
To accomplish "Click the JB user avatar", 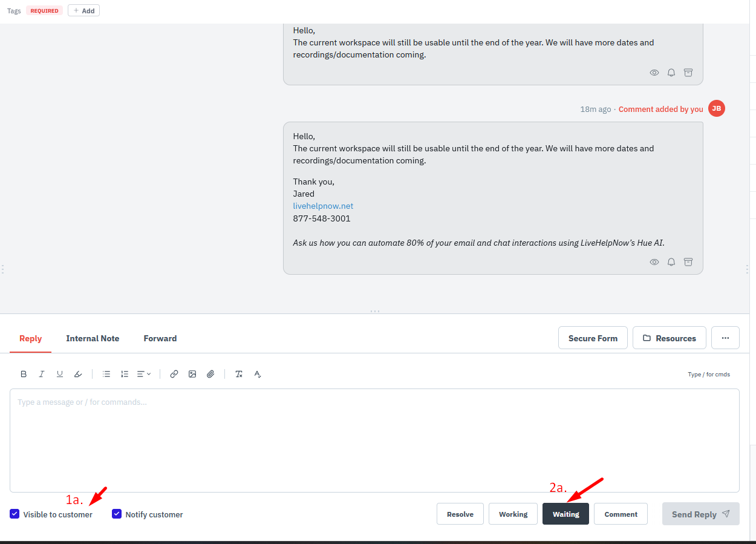I will tap(717, 108).
